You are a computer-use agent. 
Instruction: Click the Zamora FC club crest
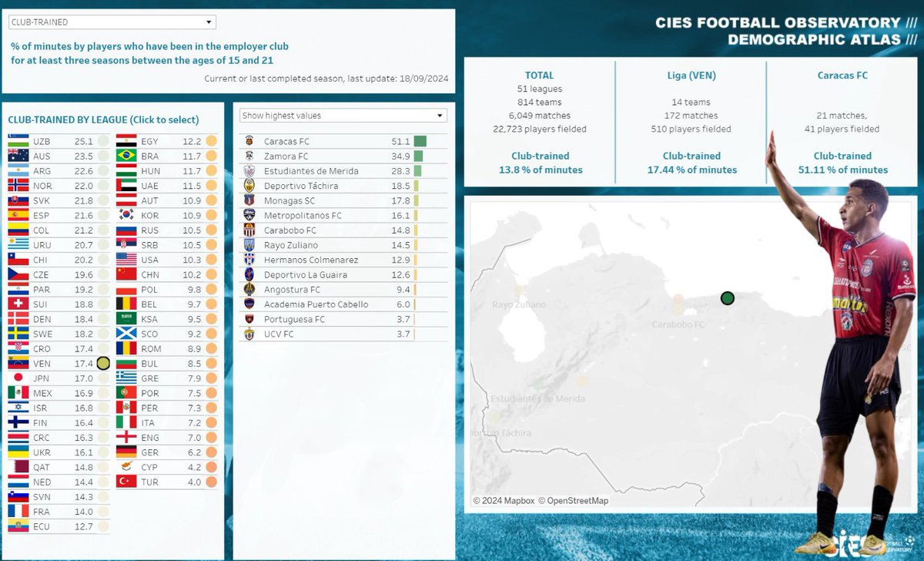coord(249,156)
